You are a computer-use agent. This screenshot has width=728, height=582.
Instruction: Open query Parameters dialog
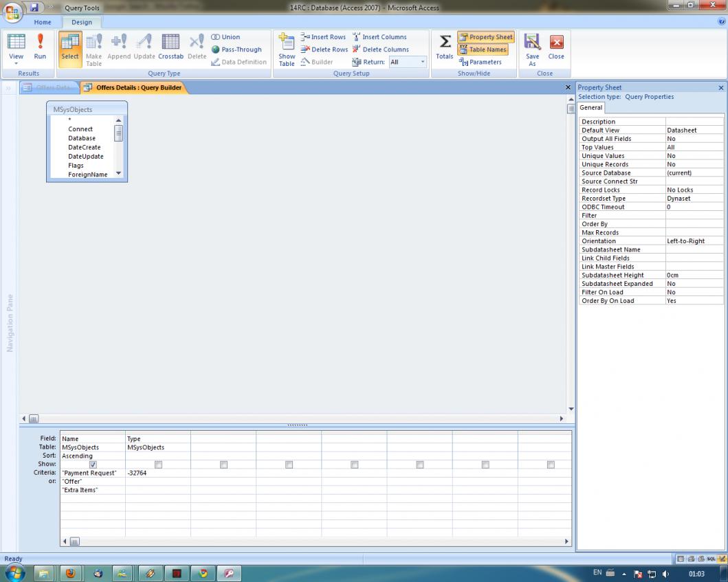pyautogui.click(x=481, y=62)
